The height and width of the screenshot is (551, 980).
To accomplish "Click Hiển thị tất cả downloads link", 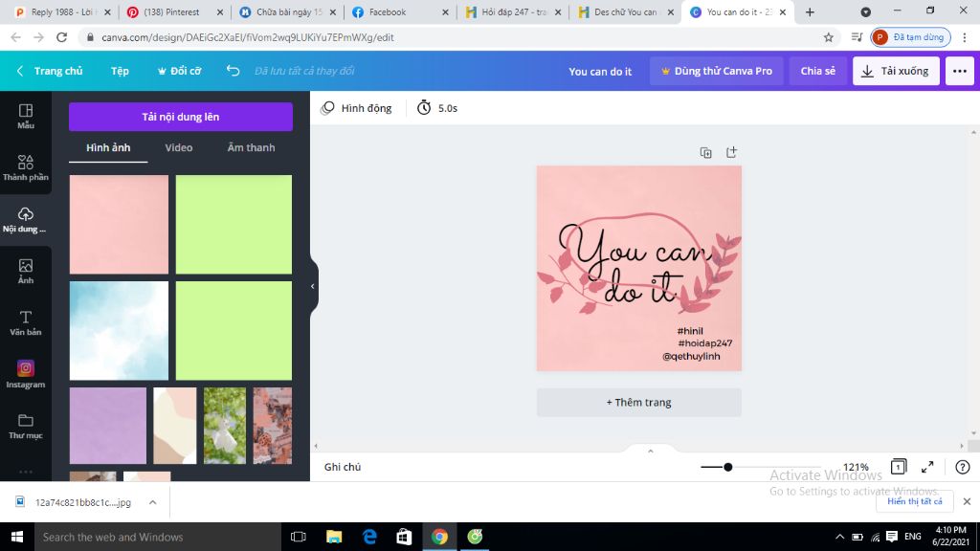I will (x=914, y=501).
